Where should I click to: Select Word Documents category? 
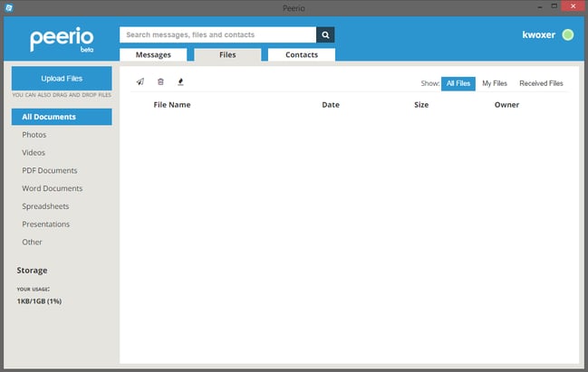[x=53, y=188]
